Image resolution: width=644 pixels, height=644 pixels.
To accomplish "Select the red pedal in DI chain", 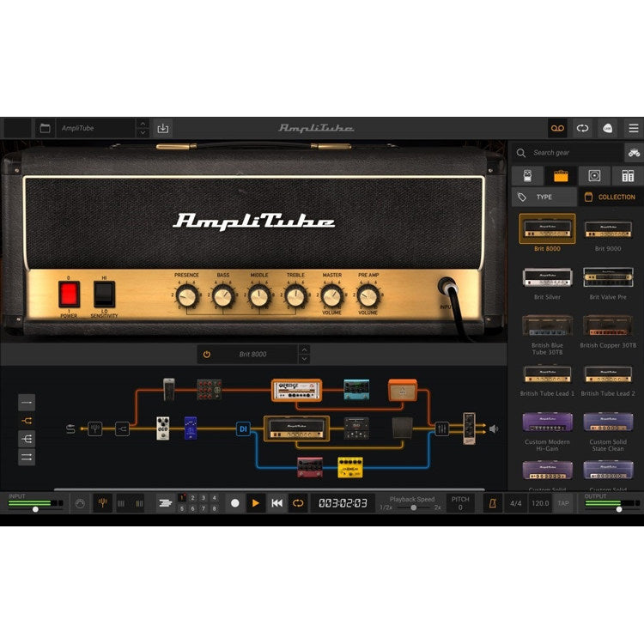I will click(310, 467).
